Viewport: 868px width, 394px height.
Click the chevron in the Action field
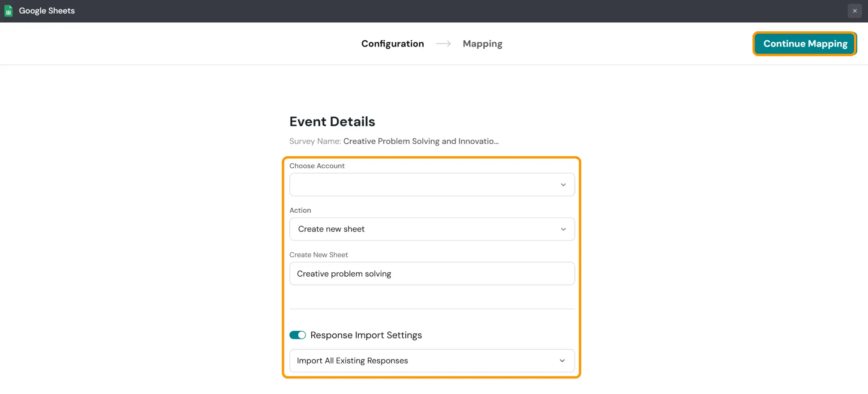563,229
